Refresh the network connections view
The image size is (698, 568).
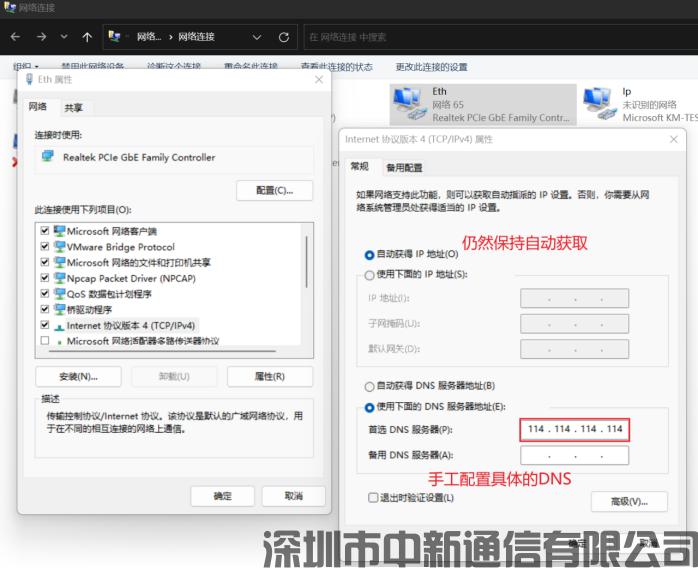pos(284,37)
